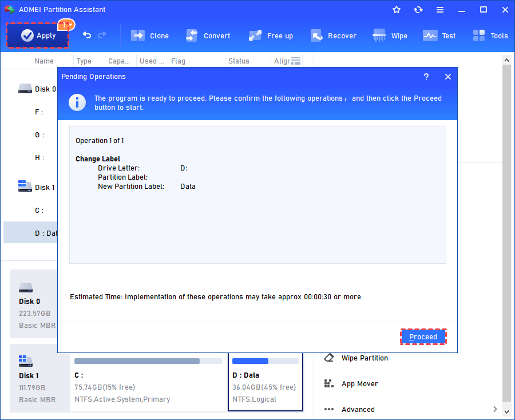Click Proceed to start operations
The height and width of the screenshot is (420, 515).
pos(423,337)
